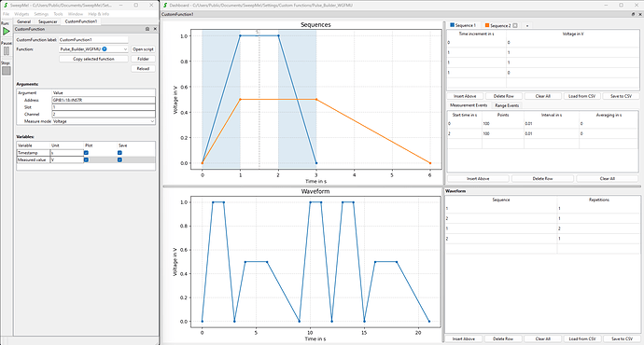Close Sequence 2 using its tab box icon

[x=515, y=25]
